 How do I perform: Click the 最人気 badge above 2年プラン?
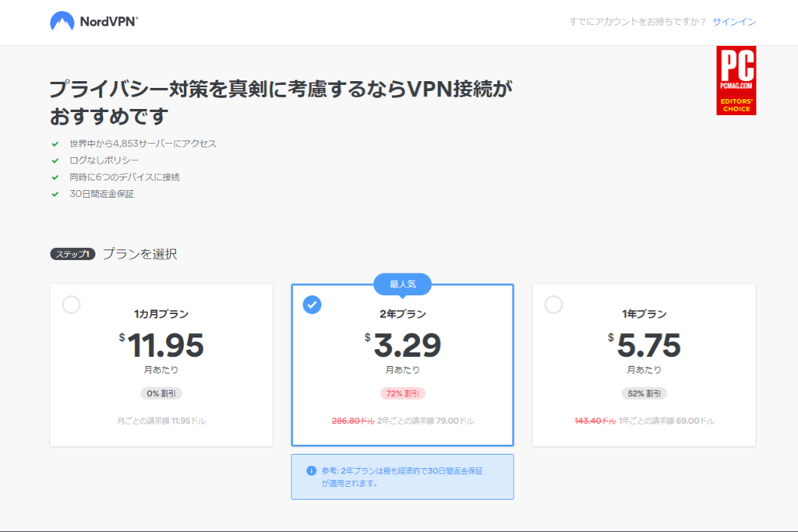pyautogui.click(x=402, y=284)
